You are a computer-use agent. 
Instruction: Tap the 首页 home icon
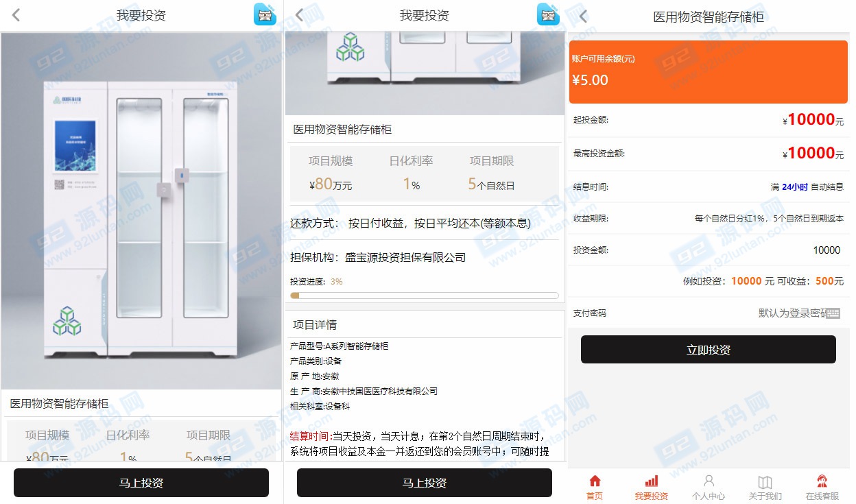click(x=595, y=481)
